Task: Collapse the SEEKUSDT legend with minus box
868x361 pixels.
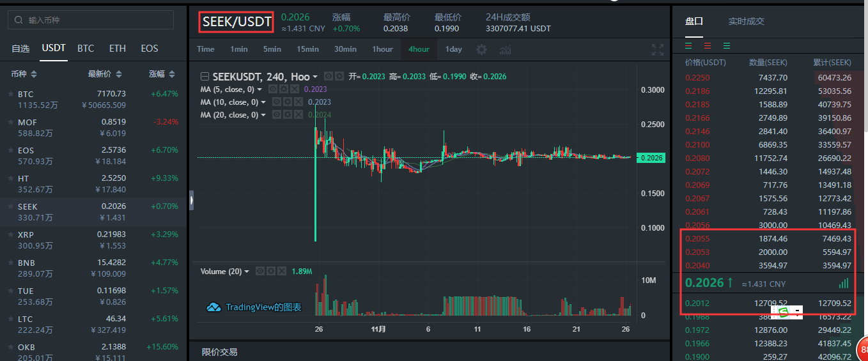Action: (205, 76)
